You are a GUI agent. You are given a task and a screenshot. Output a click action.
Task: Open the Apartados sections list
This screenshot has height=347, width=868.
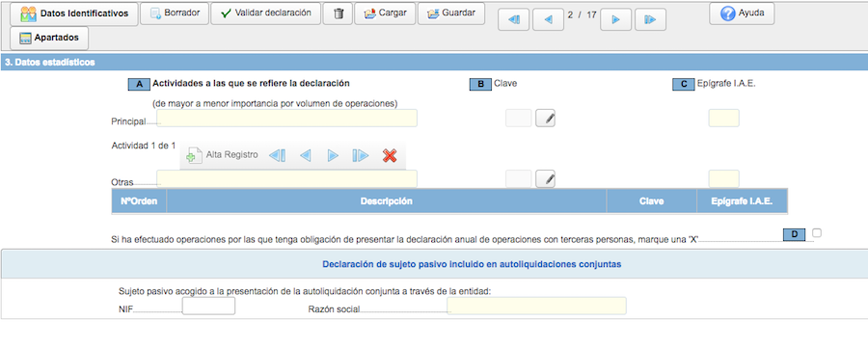[x=49, y=39]
